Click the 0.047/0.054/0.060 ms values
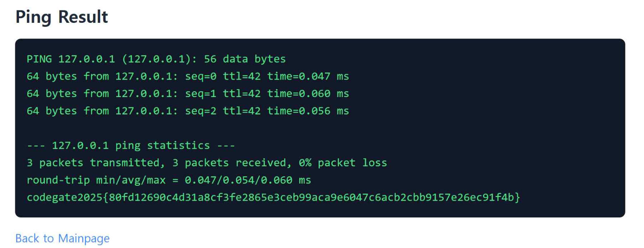The height and width of the screenshot is (248, 644). (248, 180)
